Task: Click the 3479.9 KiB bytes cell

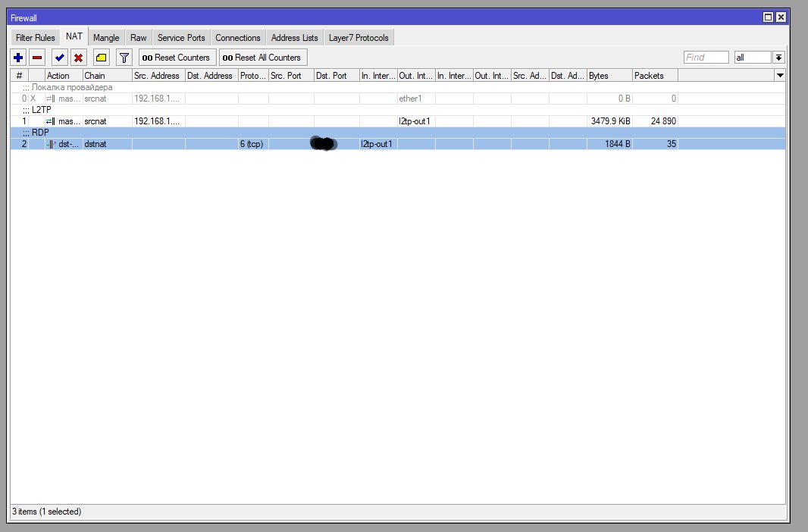Action: [x=609, y=121]
